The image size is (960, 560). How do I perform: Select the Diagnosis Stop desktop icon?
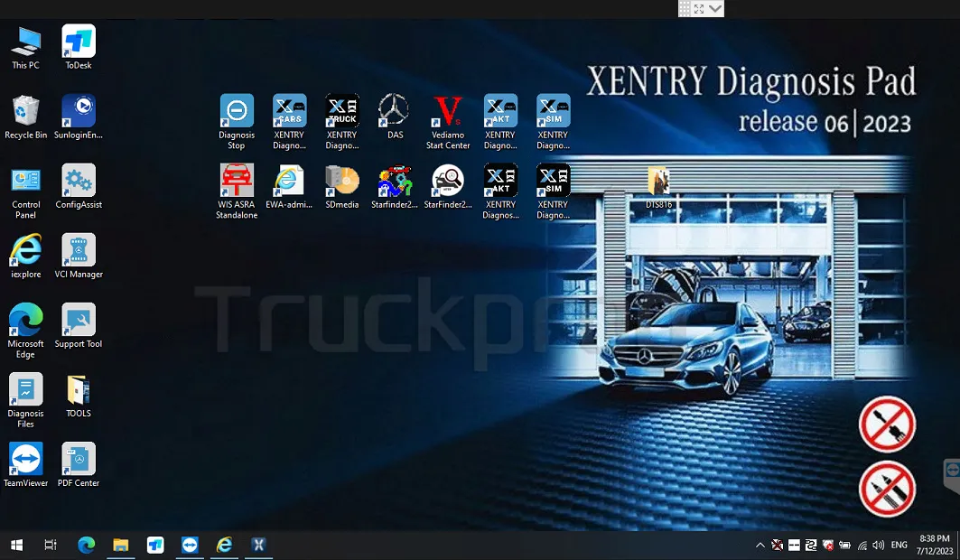coord(237,112)
